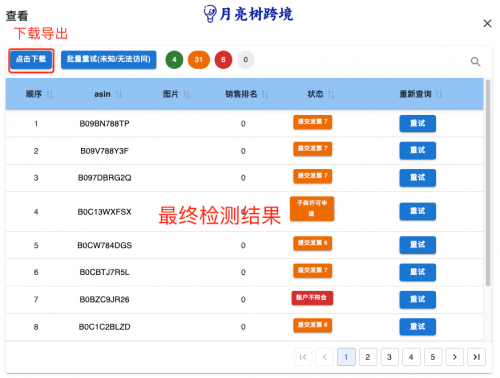Sort by 顺序 column arrows
This screenshot has width=500, height=378.
pos(49,95)
